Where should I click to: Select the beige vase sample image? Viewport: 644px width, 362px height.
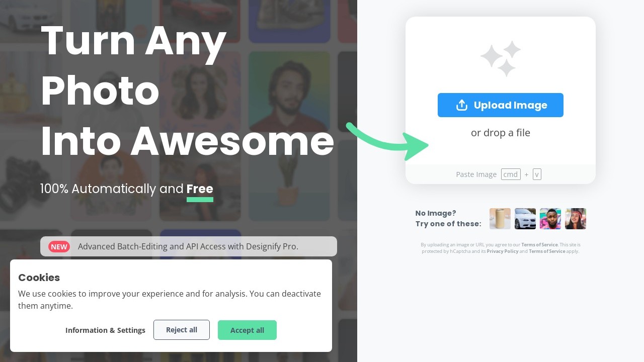(500, 219)
